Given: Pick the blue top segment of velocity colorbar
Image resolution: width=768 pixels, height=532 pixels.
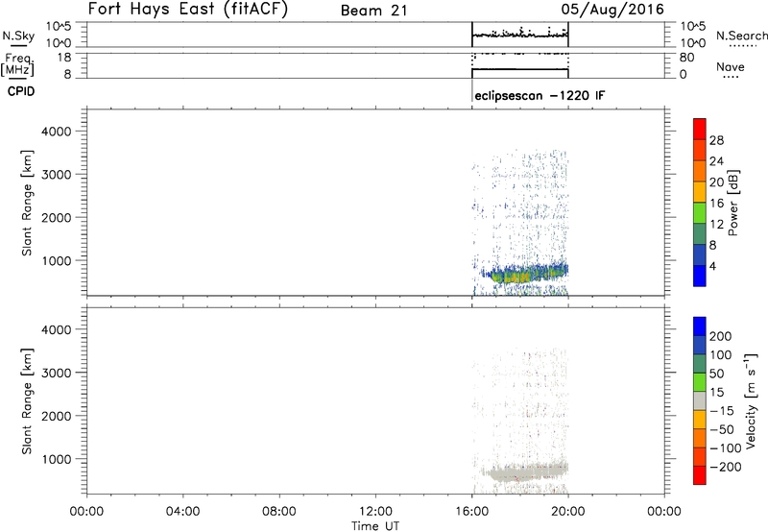Looking at the screenshot, I should coord(700,326).
